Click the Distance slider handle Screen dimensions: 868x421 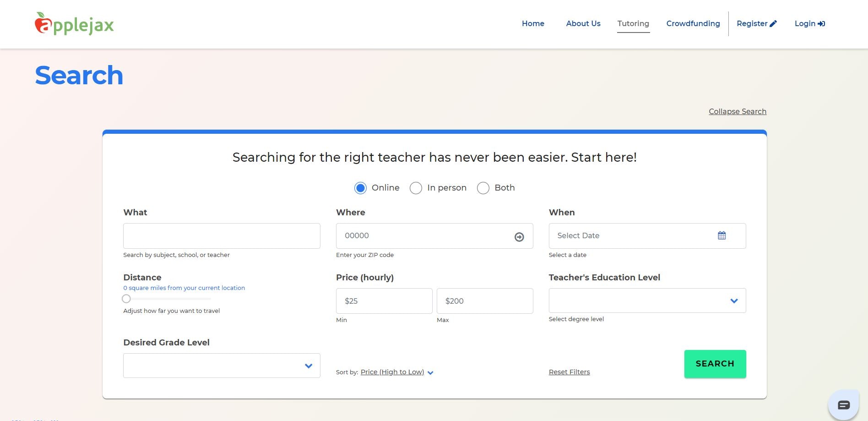[126, 299]
